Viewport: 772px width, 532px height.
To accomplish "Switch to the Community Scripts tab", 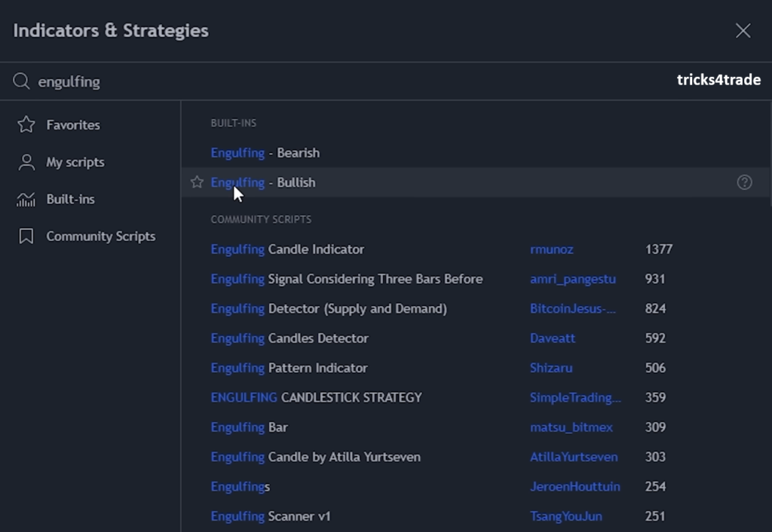I will 100,237.
